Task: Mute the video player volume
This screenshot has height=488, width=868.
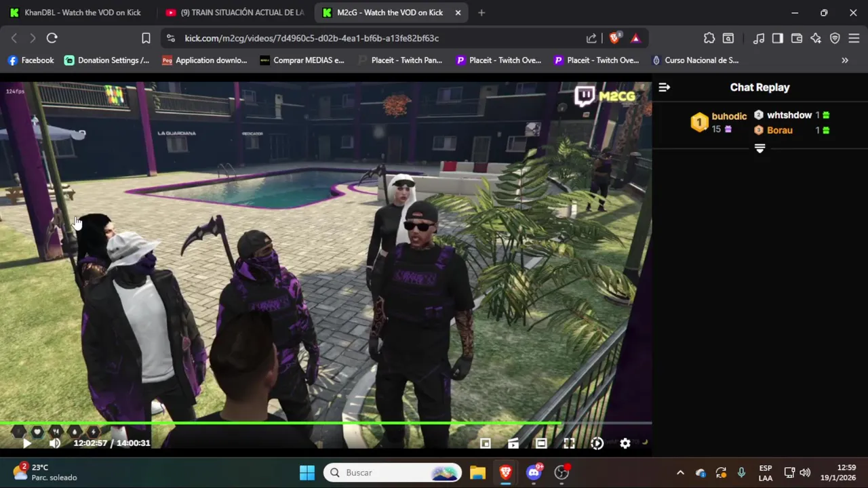Action: coord(55,443)
